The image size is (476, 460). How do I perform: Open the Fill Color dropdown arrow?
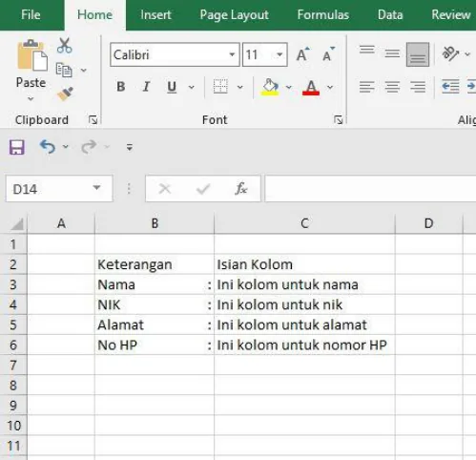tap(289, 87)
